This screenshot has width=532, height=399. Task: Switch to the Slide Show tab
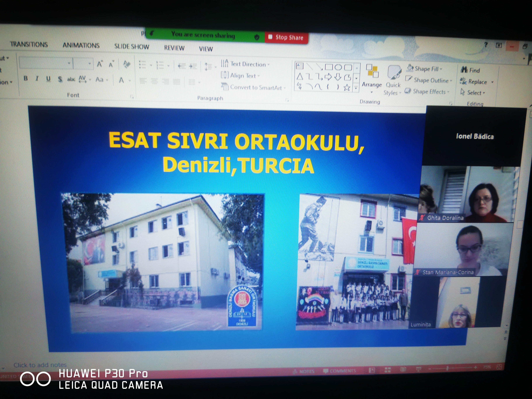tap(132, 46)
